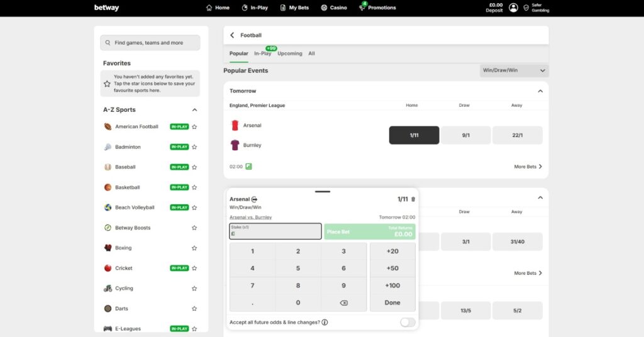Switch to the All tab

point(312,53)
